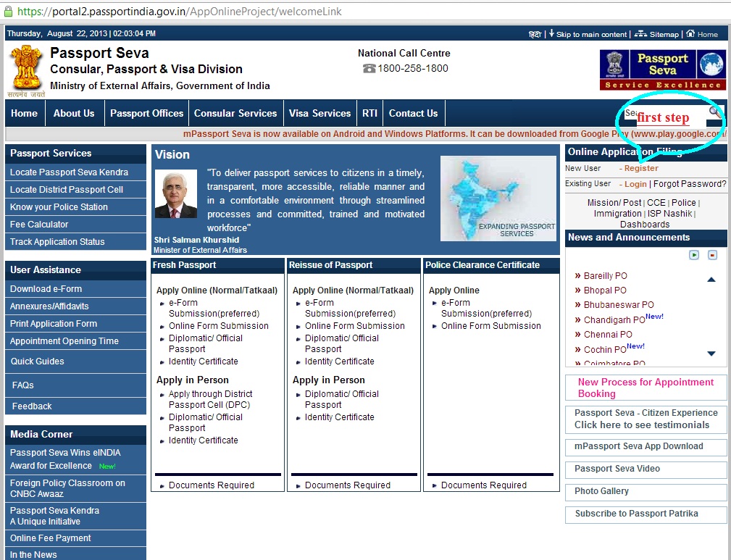Open Print Application Form
Screen dimensions: 731x560
click(x=75, y=324)
